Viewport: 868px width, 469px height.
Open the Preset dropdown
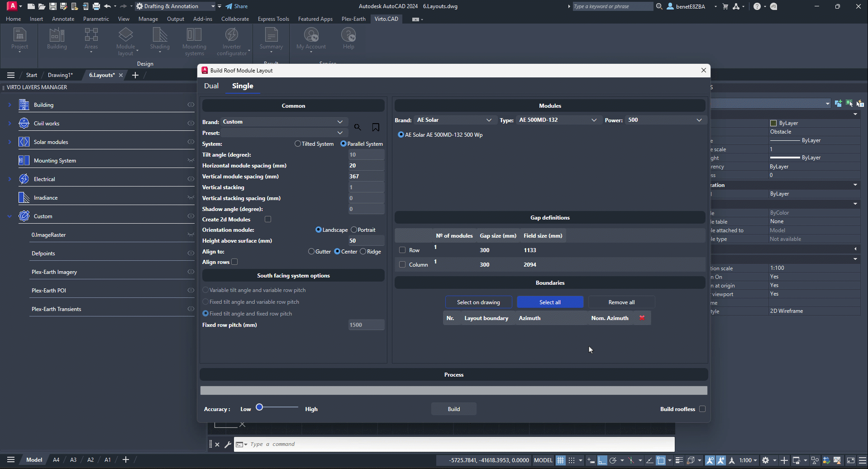click(x=284, y=133)
